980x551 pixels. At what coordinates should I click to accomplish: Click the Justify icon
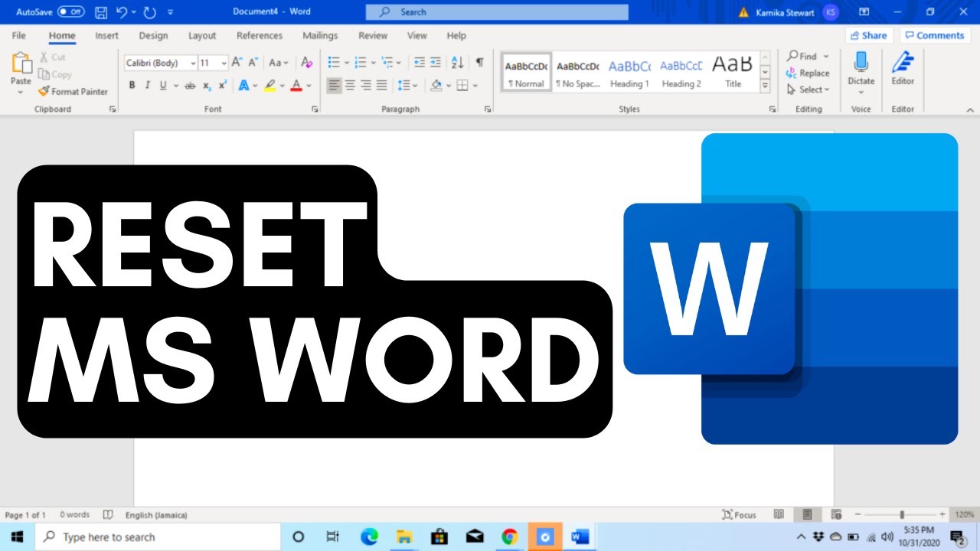tap(381, 85)
